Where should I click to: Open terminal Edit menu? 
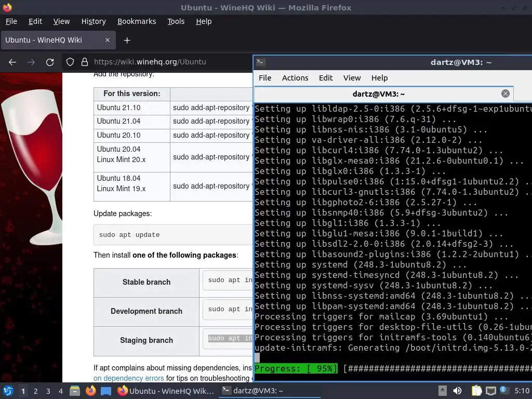point(326,78)
